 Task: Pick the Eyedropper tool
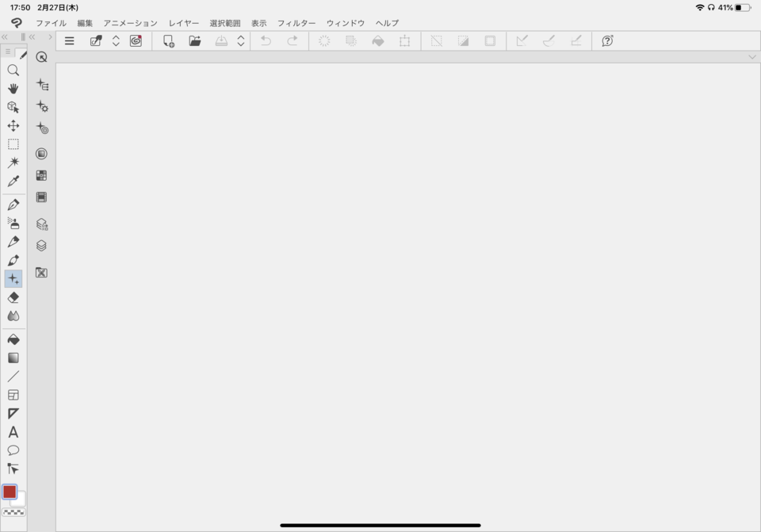point(13,182)
